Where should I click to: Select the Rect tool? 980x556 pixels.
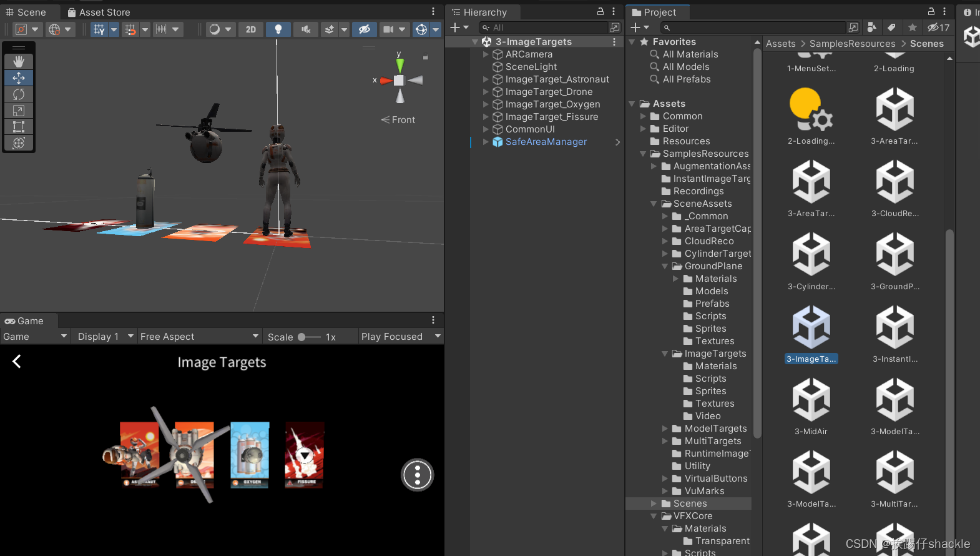tap(19, 127)
